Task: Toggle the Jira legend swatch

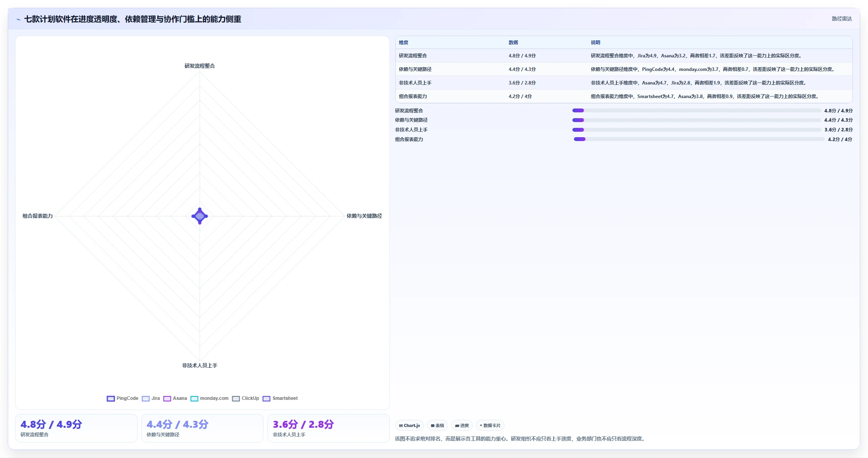Action: click(x=146, y=398)
